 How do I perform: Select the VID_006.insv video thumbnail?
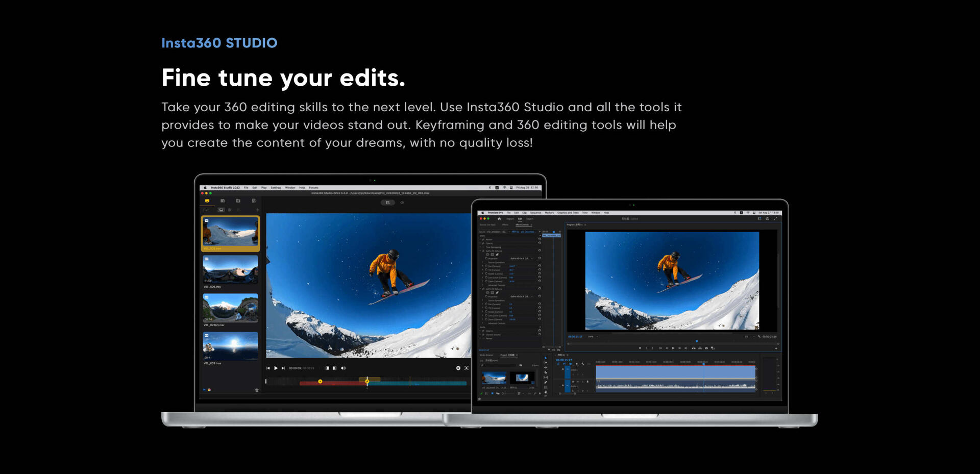pos(230,269)
